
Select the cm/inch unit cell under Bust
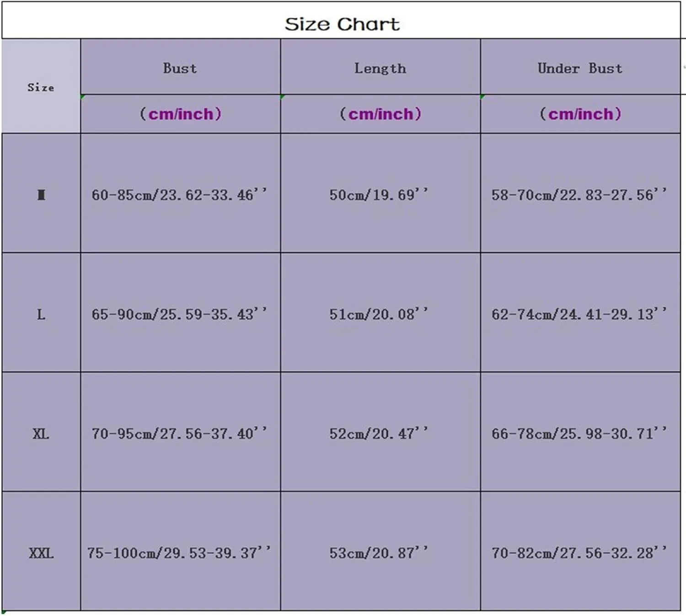tap(180, 114)
